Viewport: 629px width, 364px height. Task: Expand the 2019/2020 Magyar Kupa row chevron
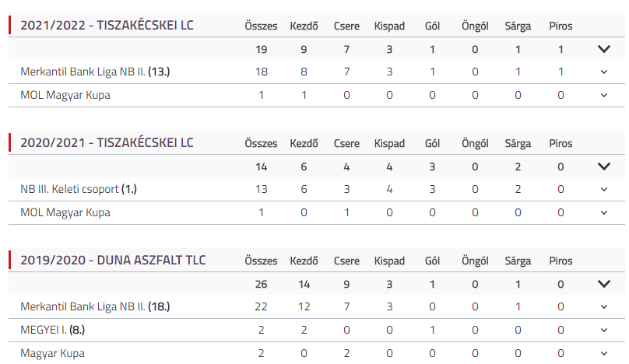pyautogui.click(x=603, y=353)
